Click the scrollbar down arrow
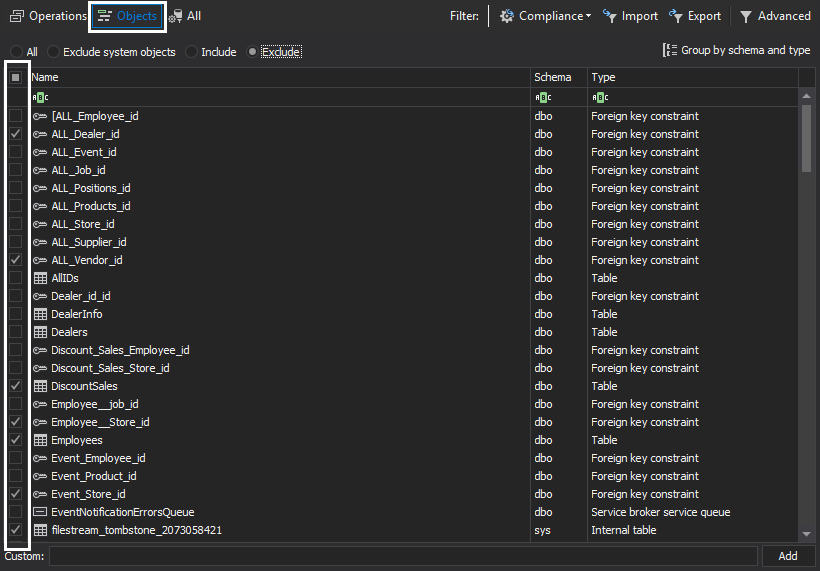 tap(806, 534)
